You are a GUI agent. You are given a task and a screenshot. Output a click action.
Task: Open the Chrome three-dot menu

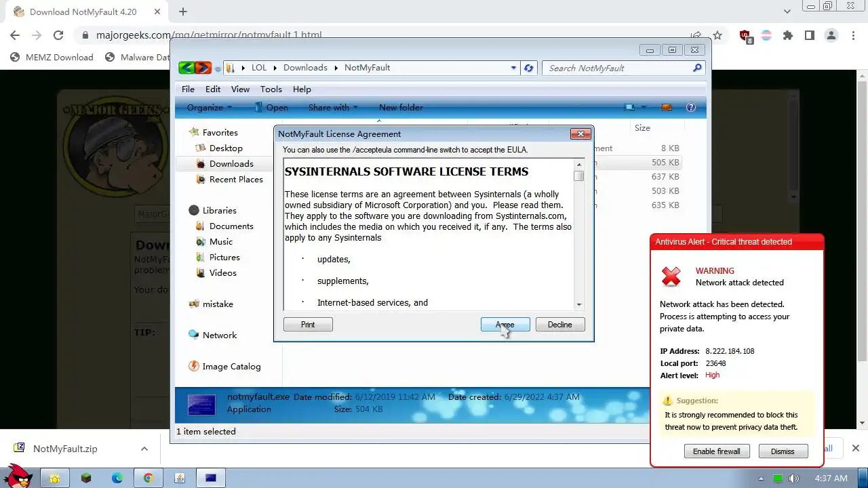pos(852,35)
